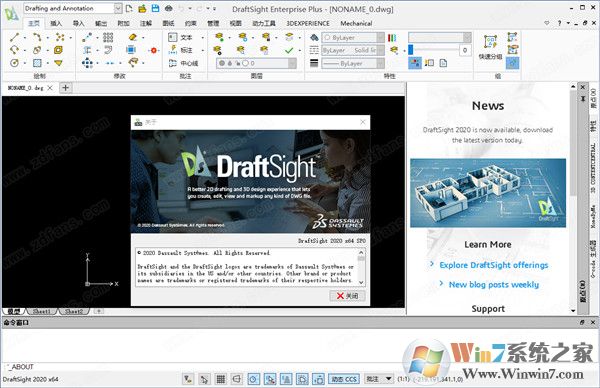Image resolution: width=600 pixels, height=388 pixels.
Task: Click the Open folder icon in quick access toolbar
Action: [x=142, y=8]
